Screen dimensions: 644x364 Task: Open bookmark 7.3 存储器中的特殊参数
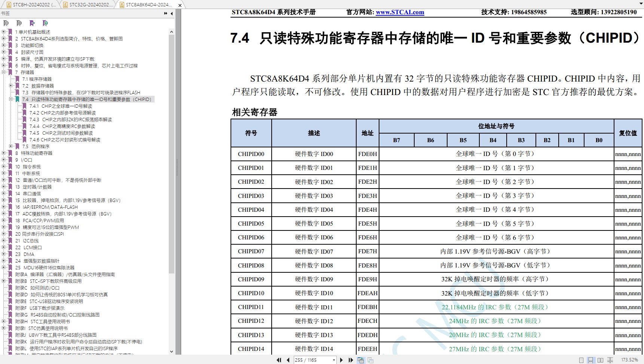pos(81,92)
